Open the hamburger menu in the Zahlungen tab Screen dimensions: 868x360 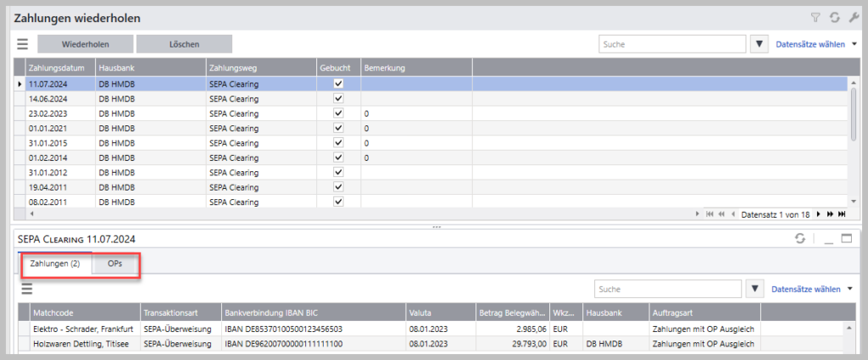coord(26,291)
